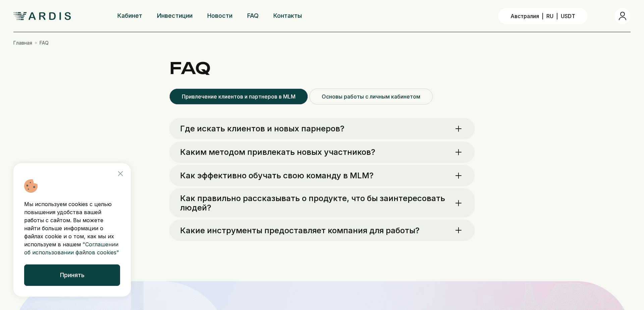This screenshot has width=644, height=310.
Task: Close the cookie notification popup
Action: click(x=120, y=174)
